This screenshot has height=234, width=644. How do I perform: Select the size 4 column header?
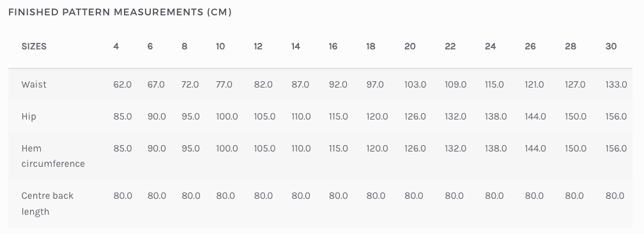116,47
